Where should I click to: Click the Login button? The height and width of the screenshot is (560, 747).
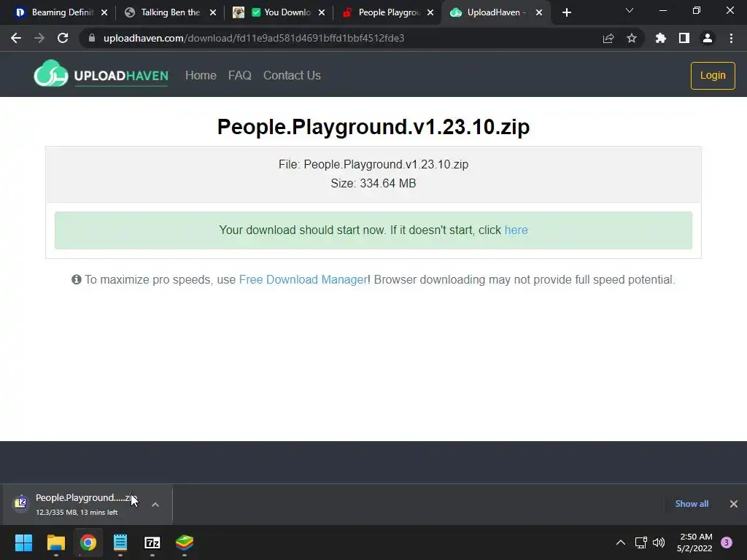(x=713, y=75)
